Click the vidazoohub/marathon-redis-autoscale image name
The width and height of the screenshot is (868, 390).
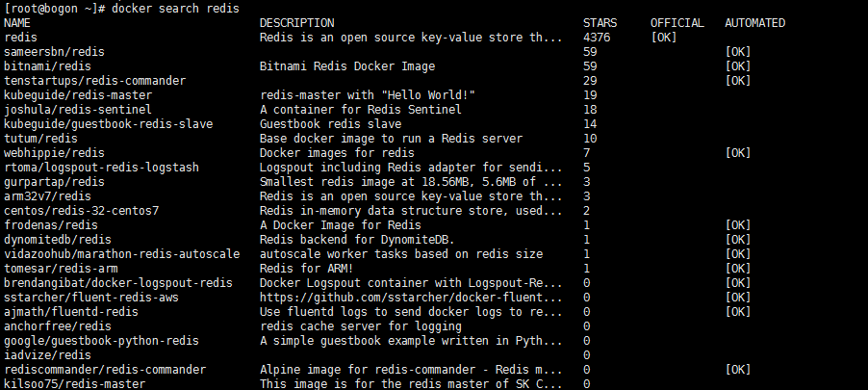[122, 253]
